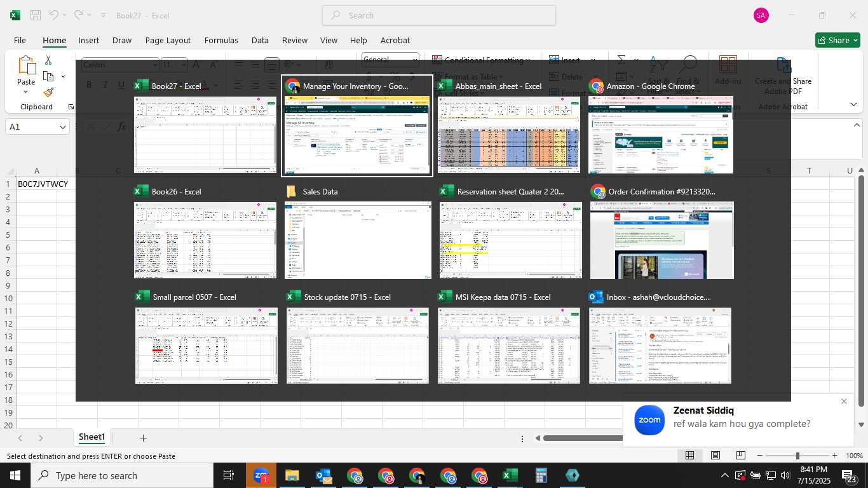This screenshot has height=488, width=868.
Task: Click the Save icon in title bar
Action: coord(36,15)
